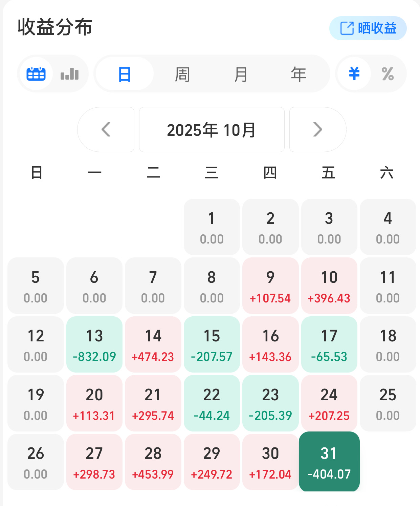The image size is (420, 506).
Task: Select the 年 yearly tab
Action: 299,74
